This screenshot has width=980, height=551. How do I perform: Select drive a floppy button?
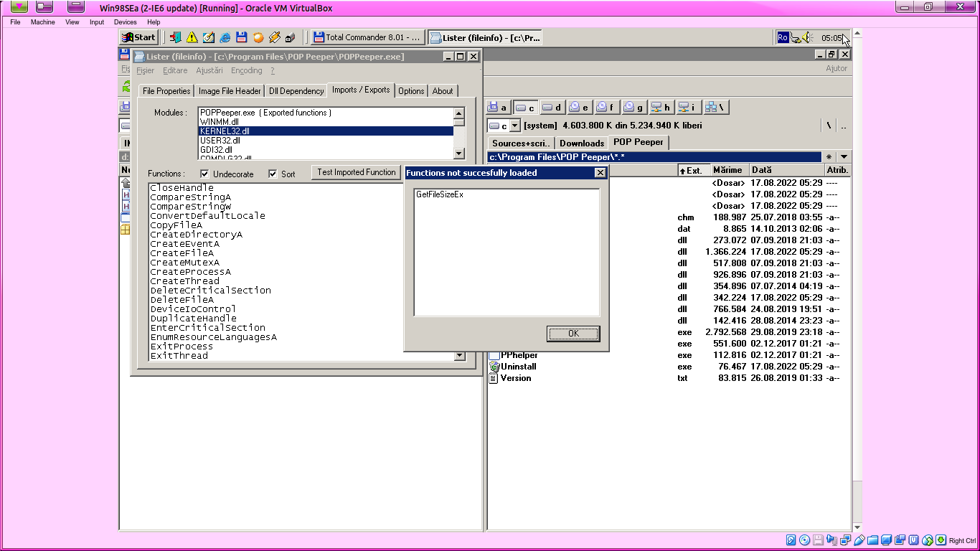(499, 108)
